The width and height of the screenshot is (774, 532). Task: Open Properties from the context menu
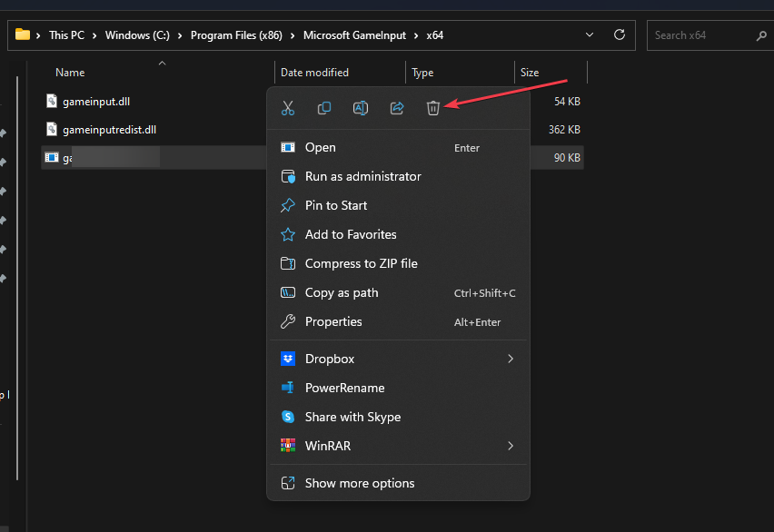pos(398,321)
